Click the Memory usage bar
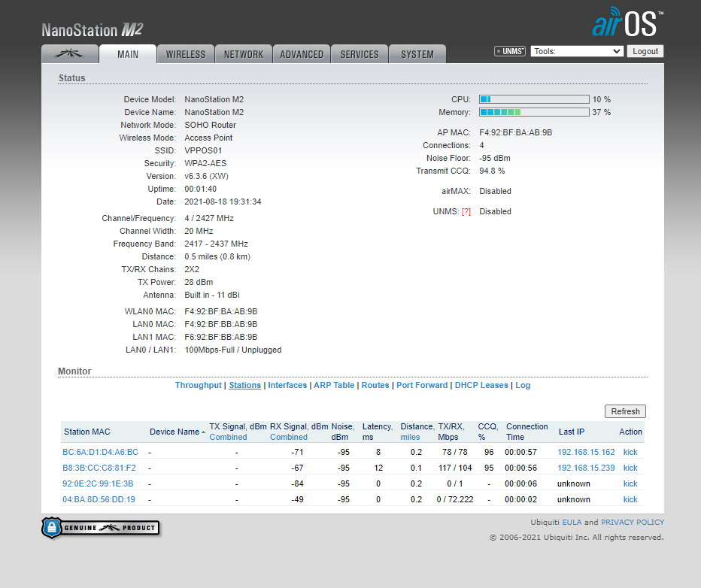This screenshot has height=588, width=701. [534, 112]
